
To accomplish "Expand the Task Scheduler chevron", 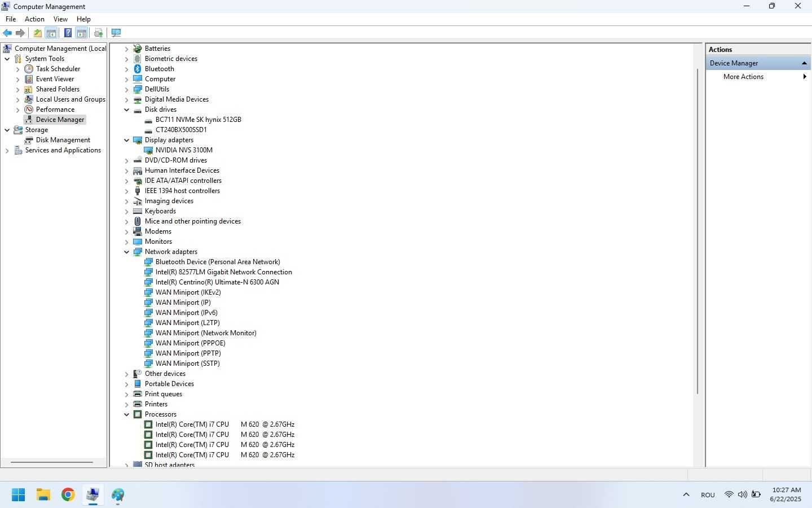I will point(17,69).
